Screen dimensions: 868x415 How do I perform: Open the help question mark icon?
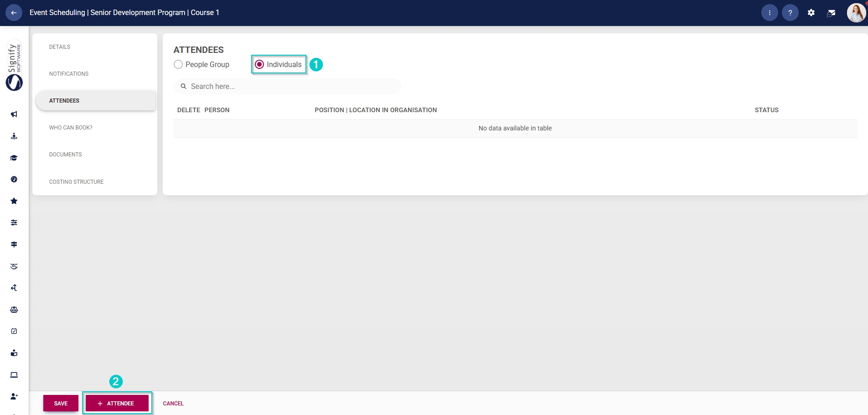[790, 13]
